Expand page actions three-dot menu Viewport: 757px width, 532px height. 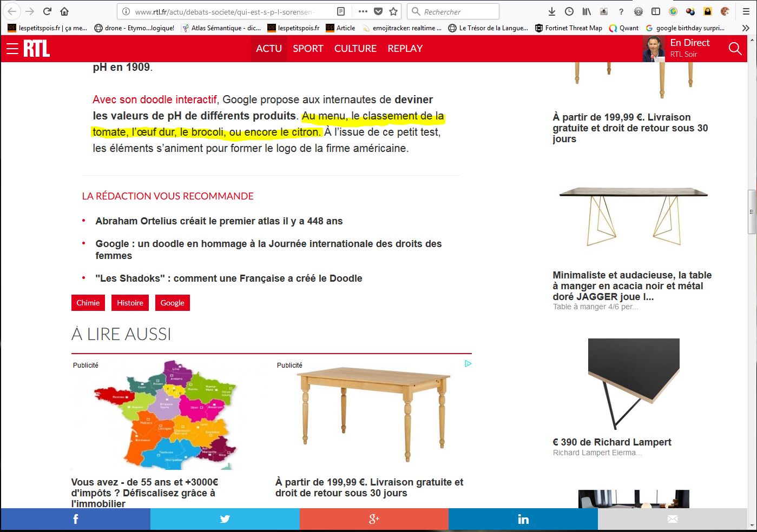[363, 11]
